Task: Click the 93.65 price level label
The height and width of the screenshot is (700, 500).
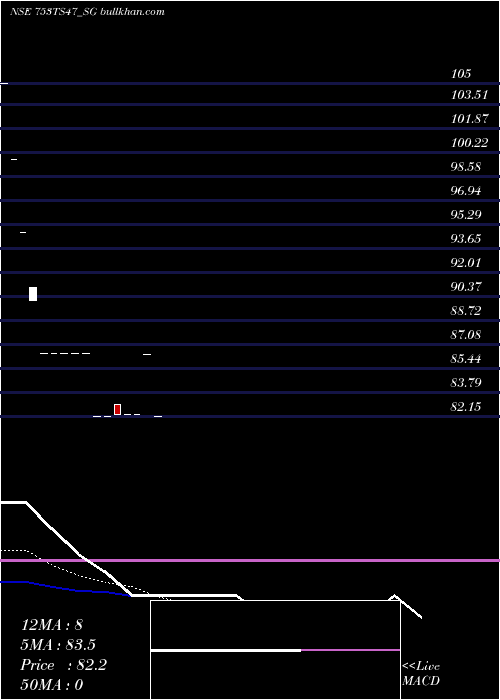Action: point(466,239)
